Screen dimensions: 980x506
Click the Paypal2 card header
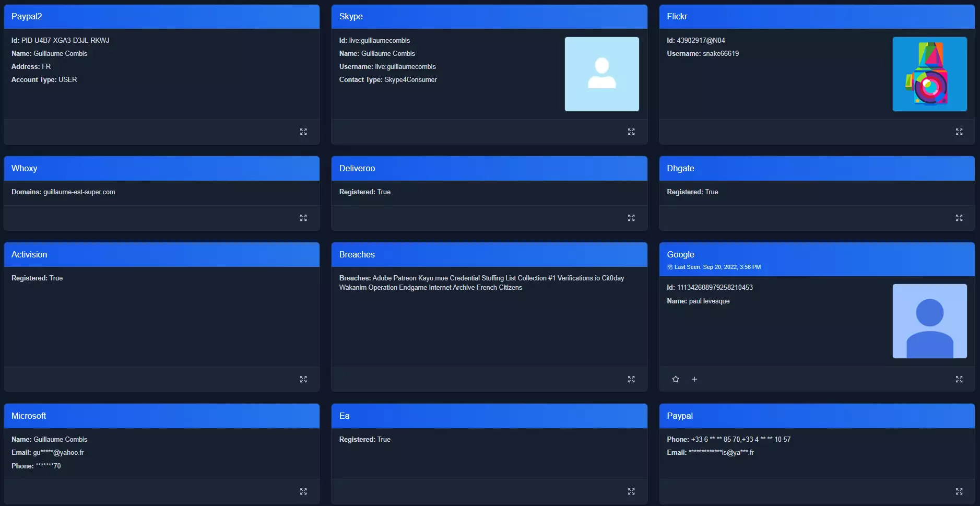pyautogui.click(x=162, y=17)
